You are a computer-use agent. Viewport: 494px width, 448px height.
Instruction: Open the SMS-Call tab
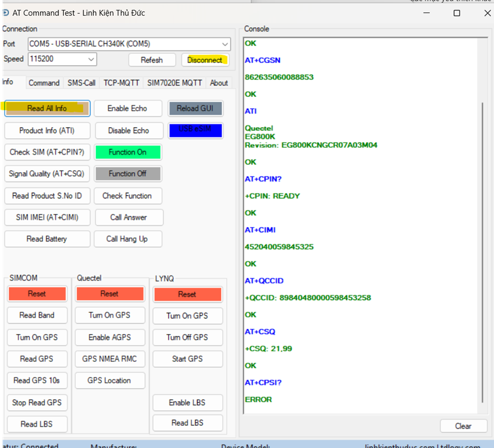point(82,83)
